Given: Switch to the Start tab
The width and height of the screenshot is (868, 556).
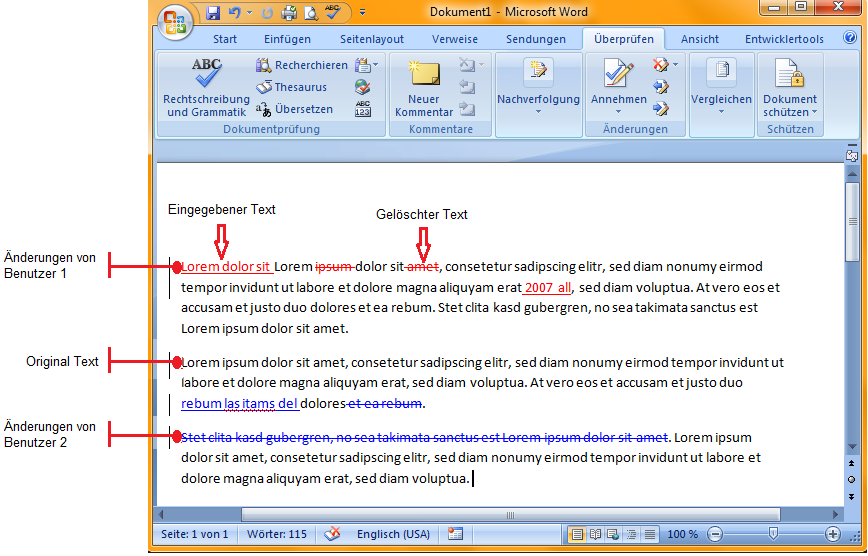Looking at the screenshot, I should [x=225, y=39].
